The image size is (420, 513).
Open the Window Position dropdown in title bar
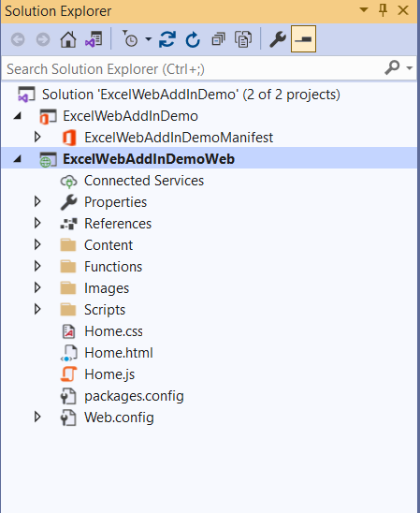click(364, 9)
